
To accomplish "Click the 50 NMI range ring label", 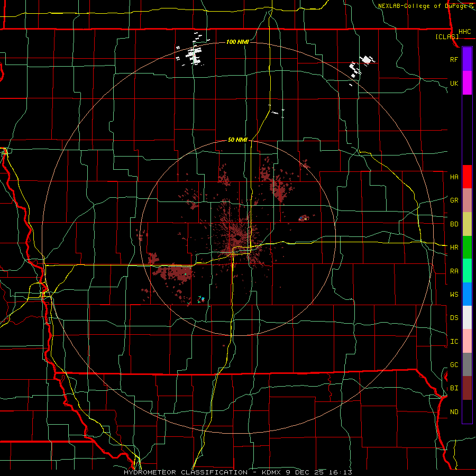I will pyautogui.click(x=237, y=140).
